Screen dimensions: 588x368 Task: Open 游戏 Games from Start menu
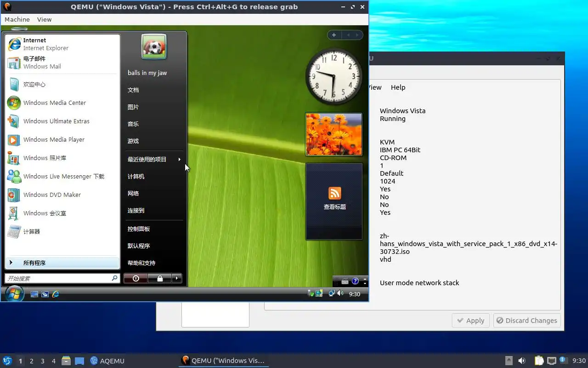(154, 141)
